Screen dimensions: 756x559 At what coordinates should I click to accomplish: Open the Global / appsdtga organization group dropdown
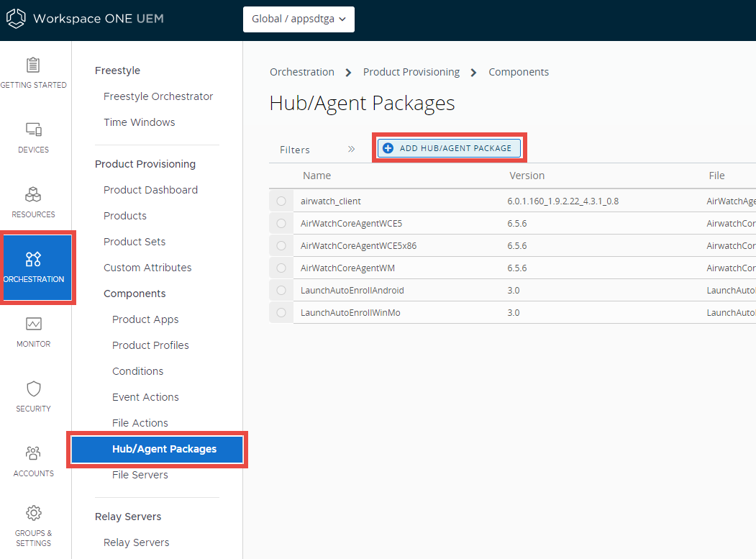(299, 19)
